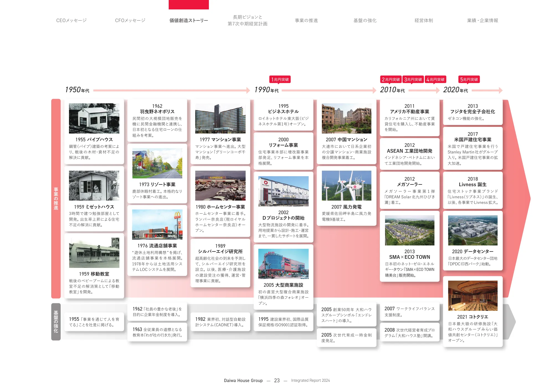Click the 2010年代 timeline heading
This screenshot has width=554, height=392.
[393, 90]
